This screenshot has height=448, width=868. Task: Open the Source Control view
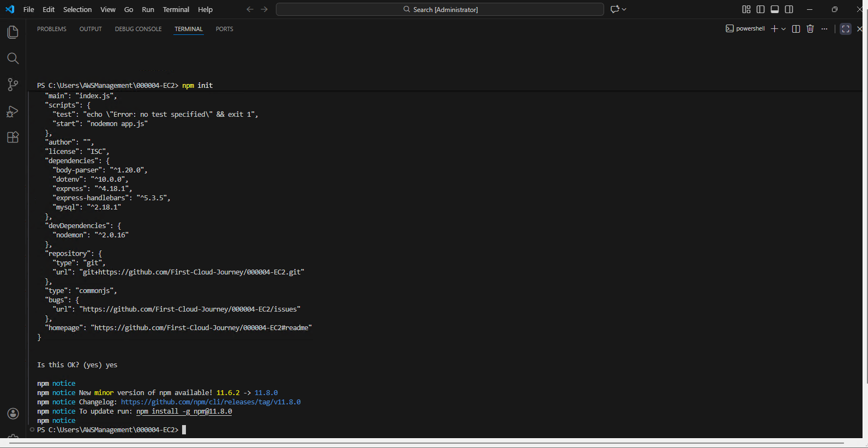[13, 85]
